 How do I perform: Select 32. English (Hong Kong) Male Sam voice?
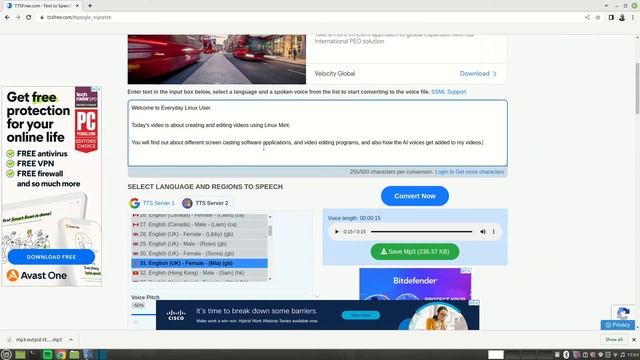(x=199, y=273)
